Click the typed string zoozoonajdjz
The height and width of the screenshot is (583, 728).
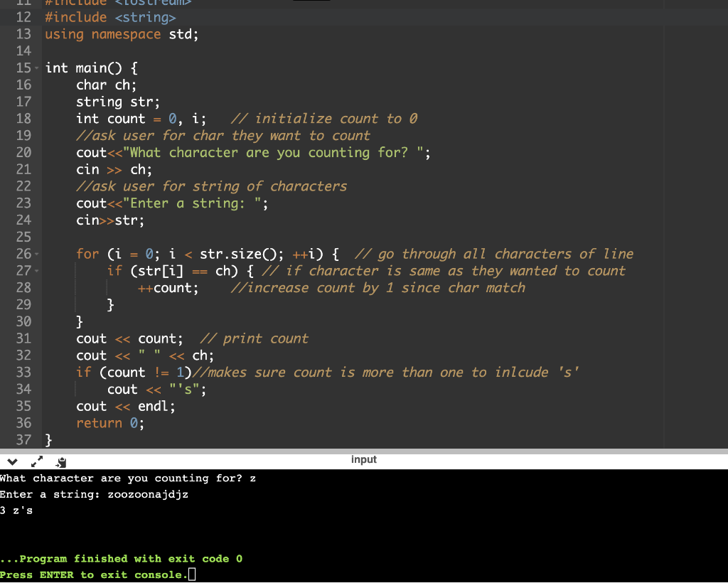(149, 494)
